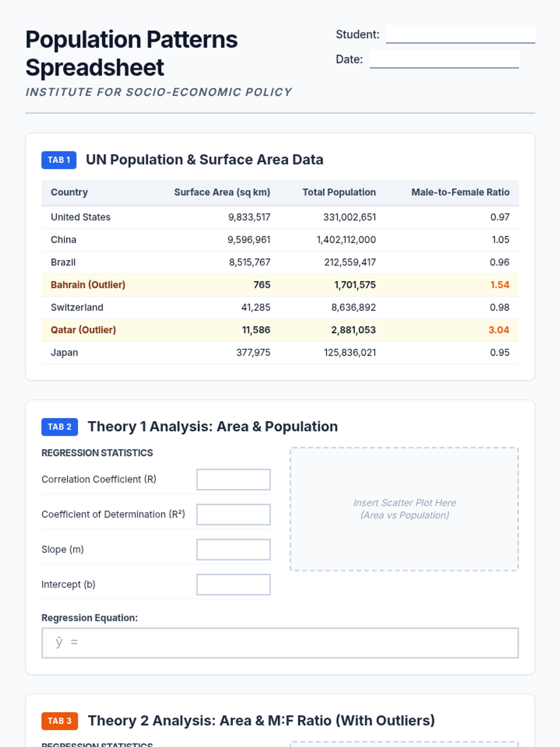Click the TAB 1 badge
560x747 pixels.
point(59,160)
